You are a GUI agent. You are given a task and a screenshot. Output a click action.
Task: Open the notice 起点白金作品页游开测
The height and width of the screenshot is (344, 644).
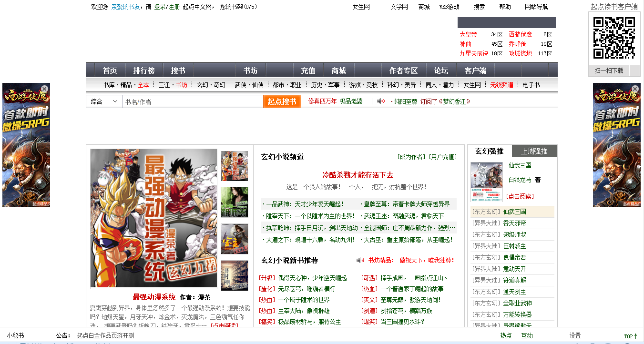tap(106, 335)
